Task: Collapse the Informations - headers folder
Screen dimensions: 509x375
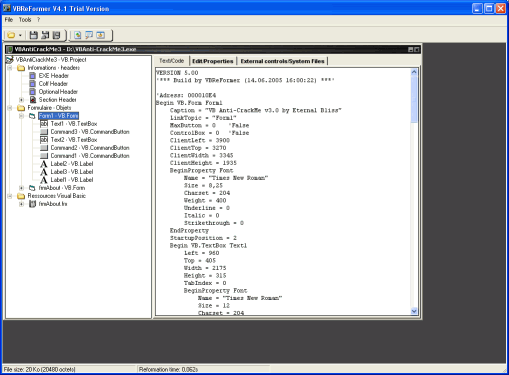Action: click(x=10, y=68)
